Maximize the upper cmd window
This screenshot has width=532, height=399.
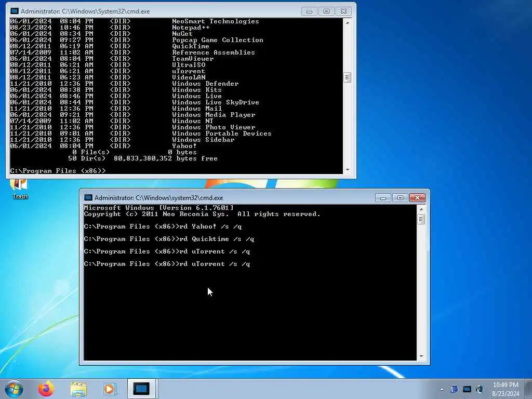coord(326,11)
